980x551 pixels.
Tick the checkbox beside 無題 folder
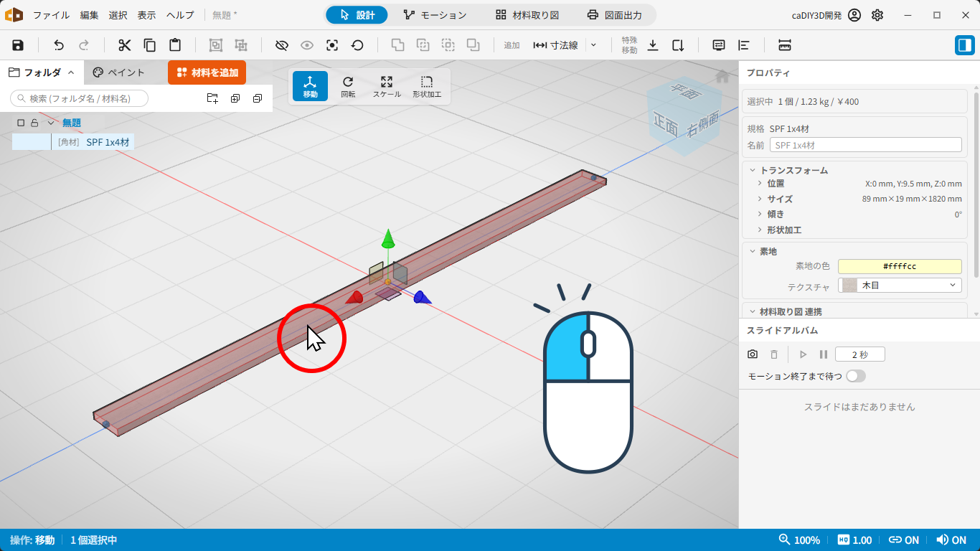coord(21,123)
